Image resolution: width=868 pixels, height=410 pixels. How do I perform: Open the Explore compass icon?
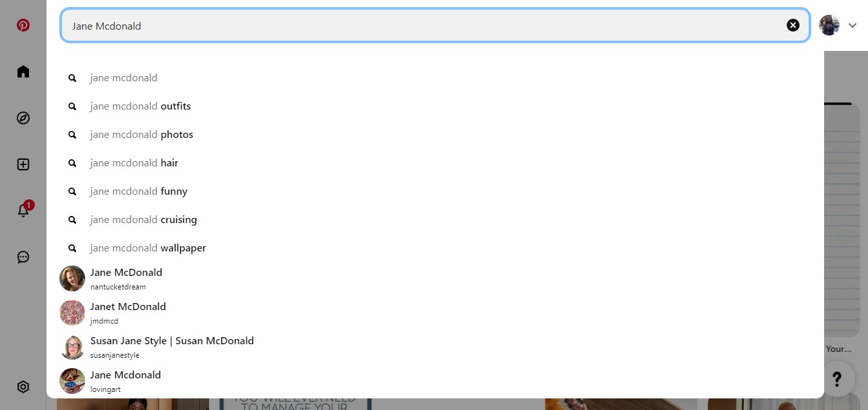tap(23, 118)
